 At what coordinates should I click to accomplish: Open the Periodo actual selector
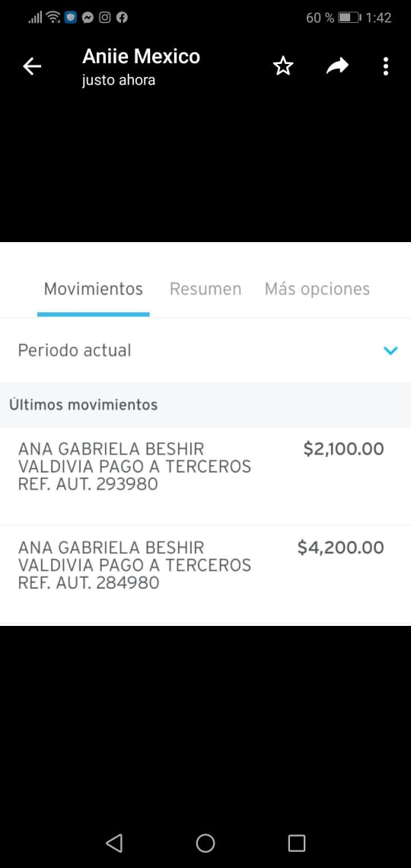tap(205, 350)
